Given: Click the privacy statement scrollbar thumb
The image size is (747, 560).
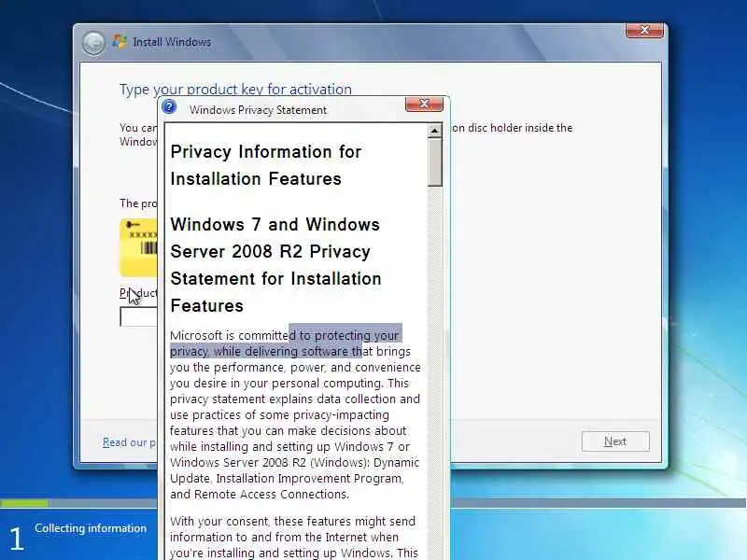Looking at the screenshot, I should click(x=434, y=162).
